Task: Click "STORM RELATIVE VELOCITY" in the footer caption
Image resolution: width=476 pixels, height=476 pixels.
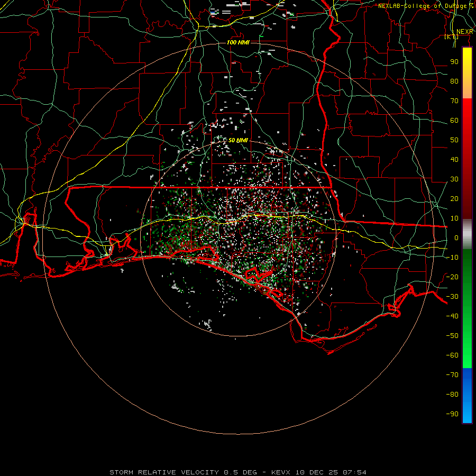Action: coord(164,472)
